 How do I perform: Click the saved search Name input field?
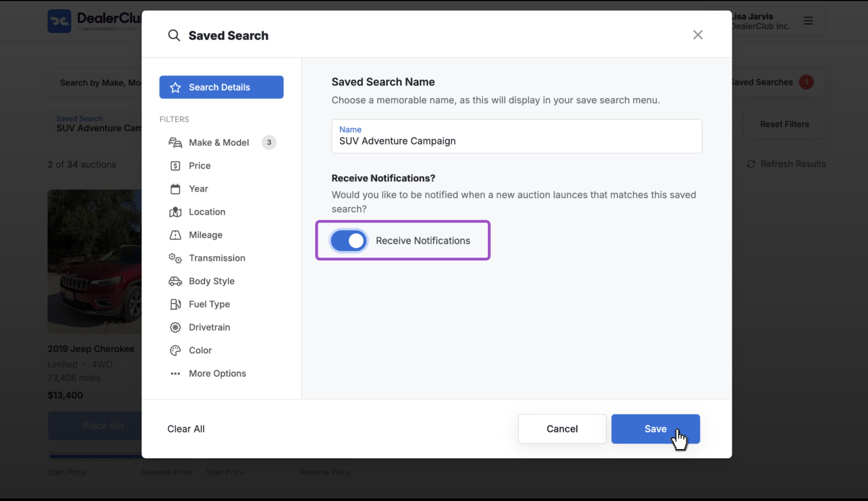[516, 136]
